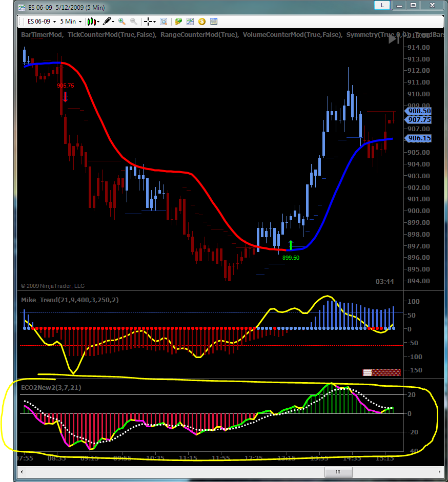Click the 907.75 price marker

click(x=418, y=119)
